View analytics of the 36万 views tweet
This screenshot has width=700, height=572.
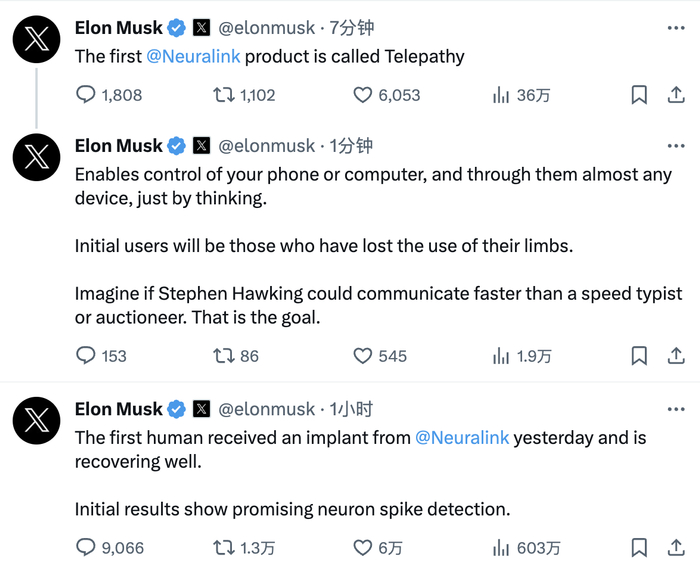pos(501,95)
